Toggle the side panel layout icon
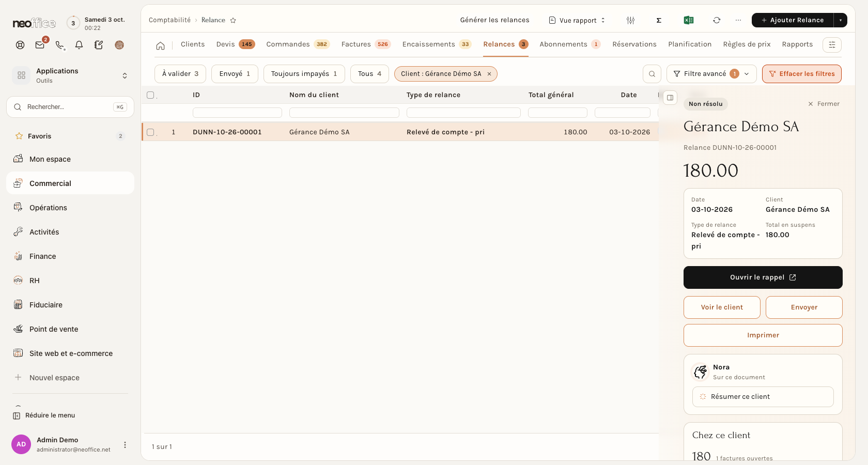Screen dimensions: 868x465 click(x=670, y=98)
